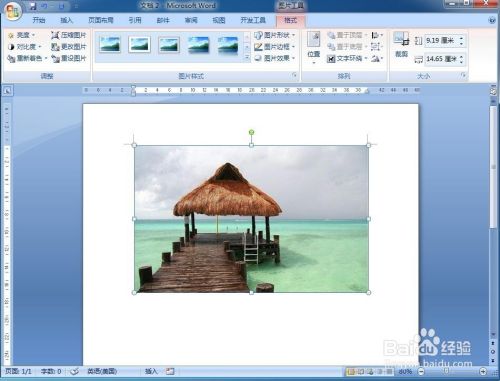Viewport: 500px width, 381px height.
Task: Click the Undo arrow in quick access toolbar
Action: pyautogui.click(x=45, y=6)
